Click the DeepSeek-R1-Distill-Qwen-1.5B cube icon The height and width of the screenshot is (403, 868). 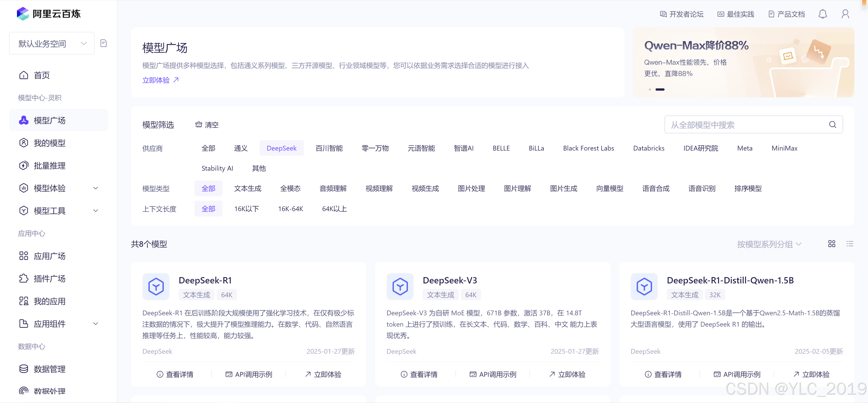pyautogui.click(x=644, y=286)
